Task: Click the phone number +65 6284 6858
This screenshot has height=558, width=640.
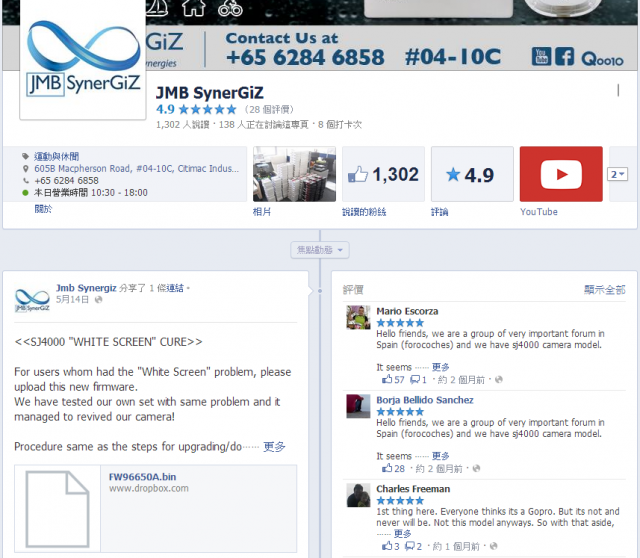Action: (x=66, y=180)
